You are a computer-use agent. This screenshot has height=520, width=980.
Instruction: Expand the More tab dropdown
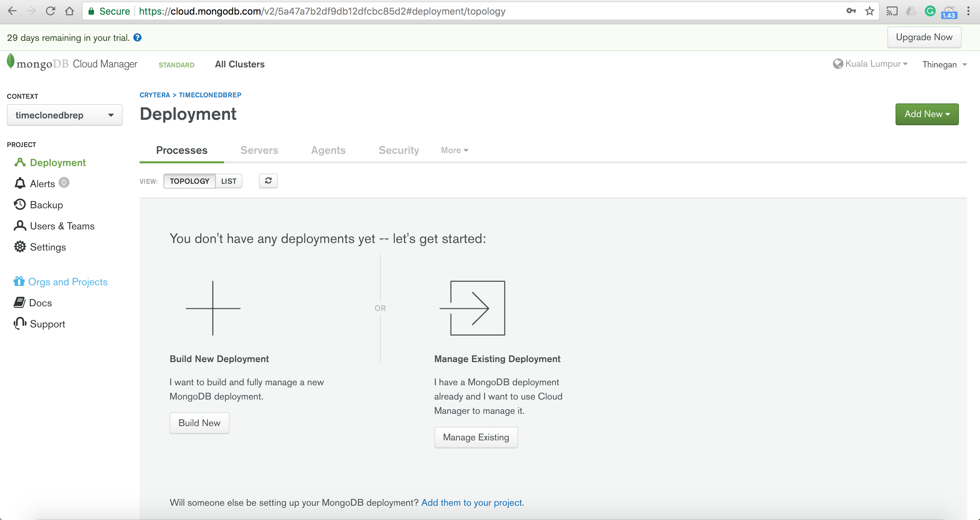pyautogui.click(x=454, y=150)
